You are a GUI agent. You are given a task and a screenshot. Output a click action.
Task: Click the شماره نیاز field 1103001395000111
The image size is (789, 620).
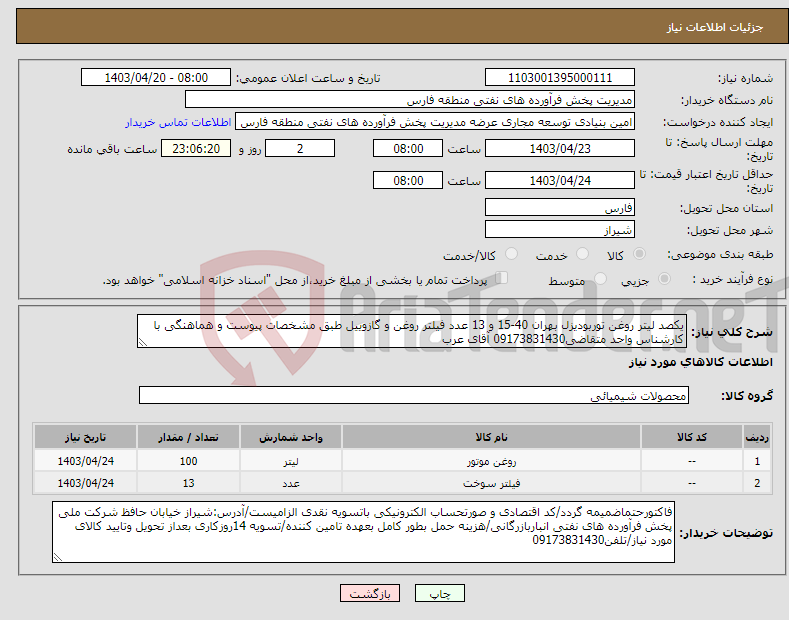[560, 78]
